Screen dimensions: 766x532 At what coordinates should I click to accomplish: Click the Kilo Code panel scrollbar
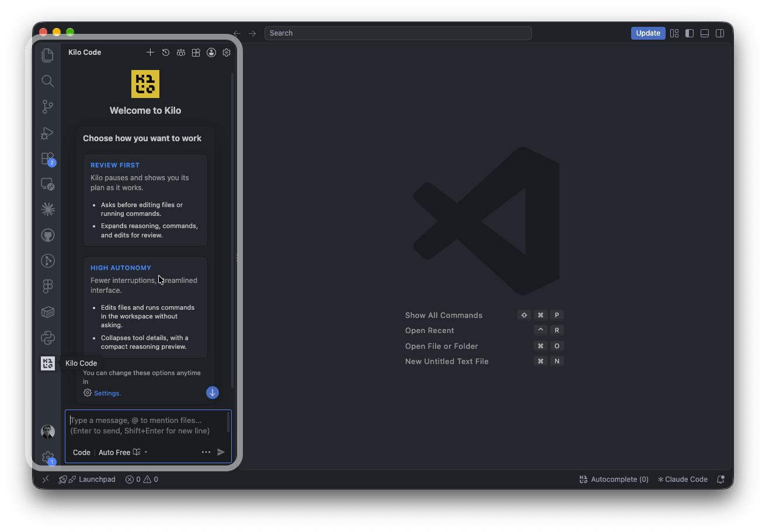tap(233, 230)
